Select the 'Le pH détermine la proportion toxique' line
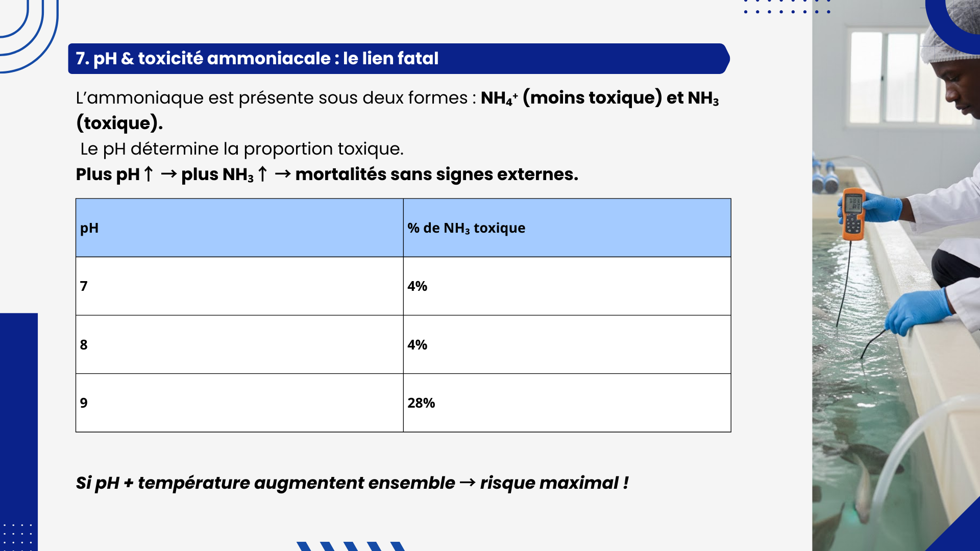The width and height of the screenshot is (980, 551). 242,149
